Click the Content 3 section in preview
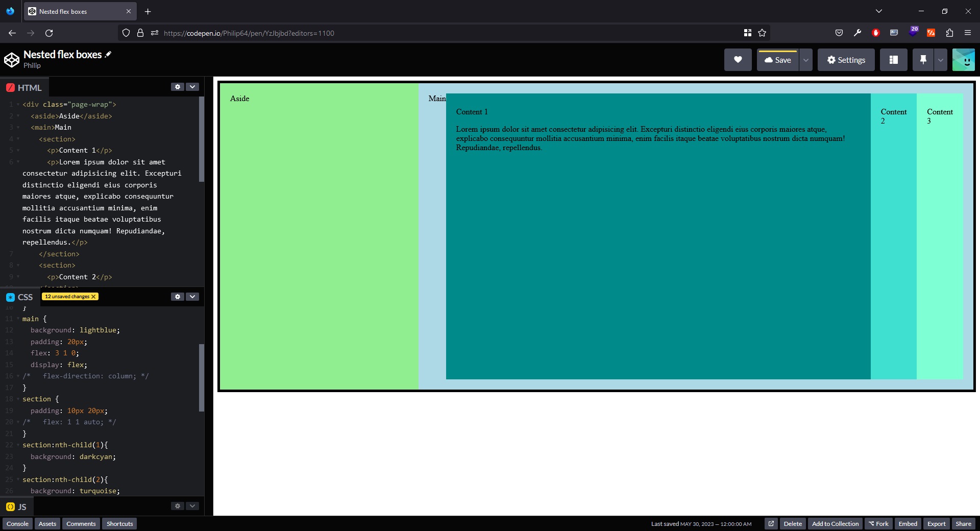The height and width of the screenshot is (531, 980). pos(940,236)
